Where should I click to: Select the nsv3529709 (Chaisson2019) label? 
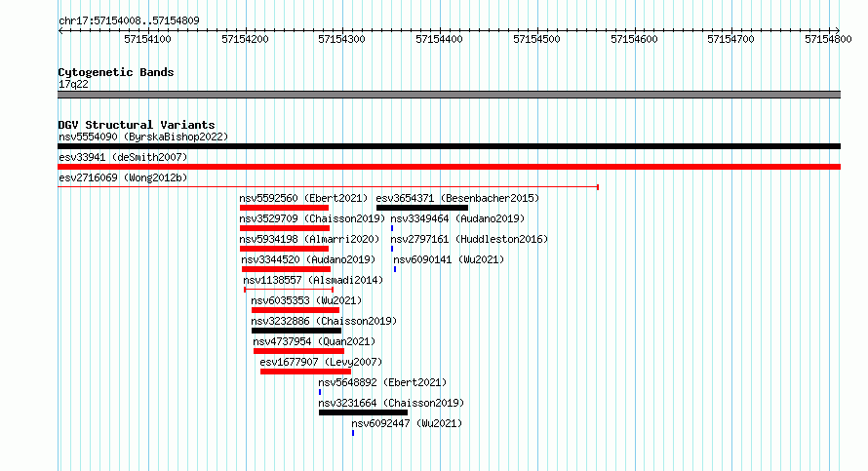pos(312,218)
